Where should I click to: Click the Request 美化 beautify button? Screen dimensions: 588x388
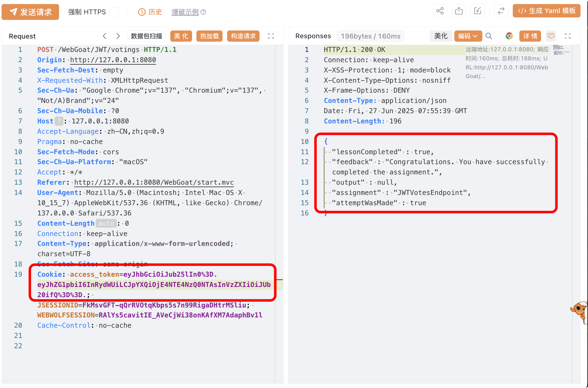coord(181,36)
